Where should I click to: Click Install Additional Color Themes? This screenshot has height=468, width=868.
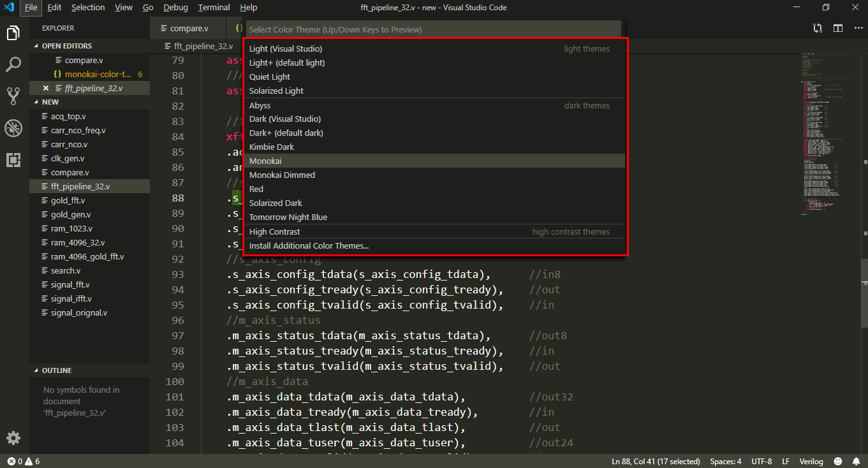click(x=434, y=245)
